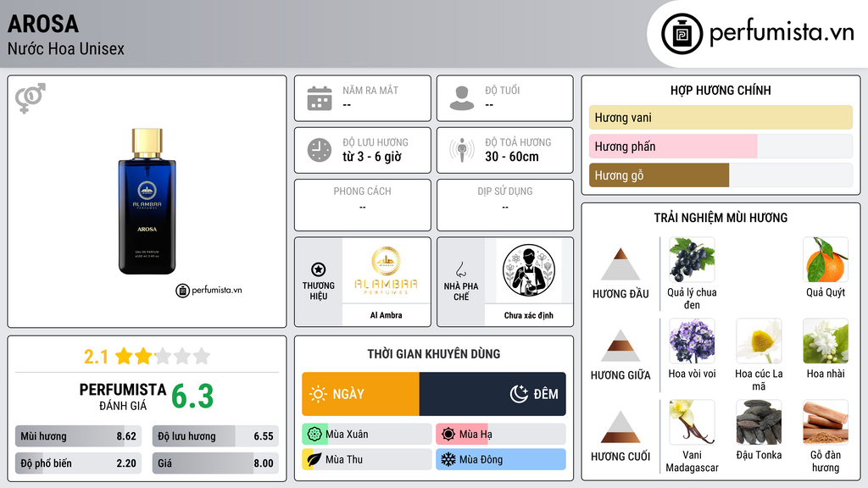Click the flower icon for Mùa Xuân

click(x=314, y=435)
